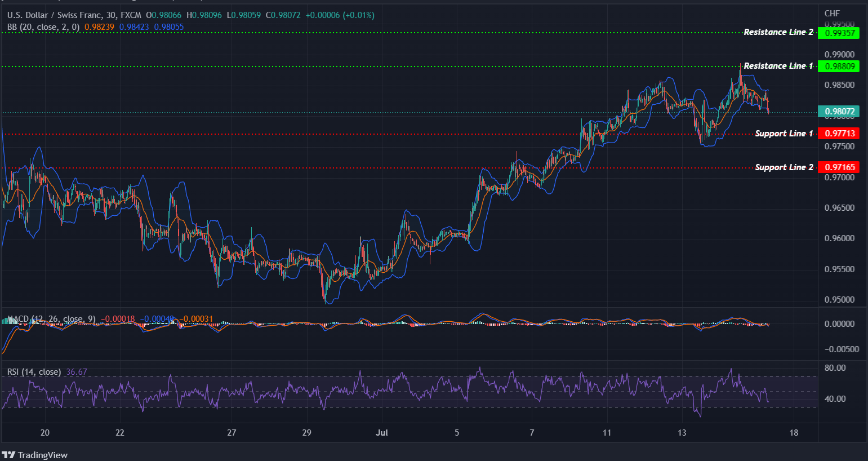
Task: Click the Support Line 2 label 0.97165
Action: pyautogui.click(x=839, y=167)
